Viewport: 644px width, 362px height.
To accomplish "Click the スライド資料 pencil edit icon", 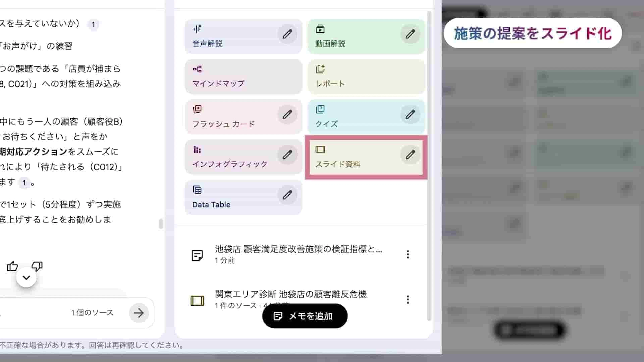I will [410, 155].
